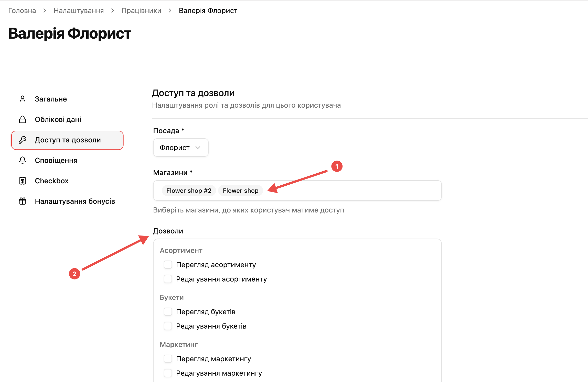Screen dimensions: 588x382
Task: Enable Редагування букетів permission
Action: 168,326
